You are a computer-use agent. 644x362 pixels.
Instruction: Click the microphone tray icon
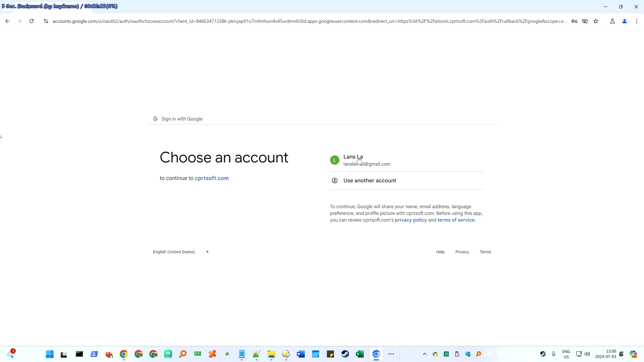(x=553, y=354)
